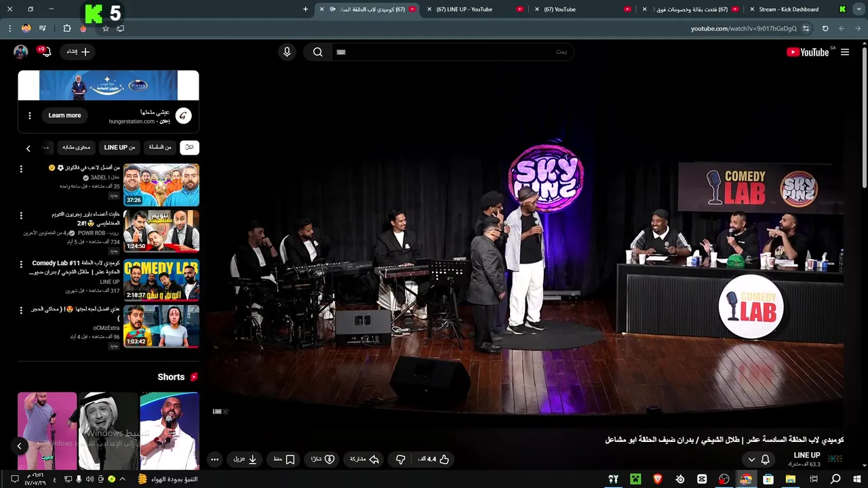Click the browser profile avatar icon

click(26, 28)
